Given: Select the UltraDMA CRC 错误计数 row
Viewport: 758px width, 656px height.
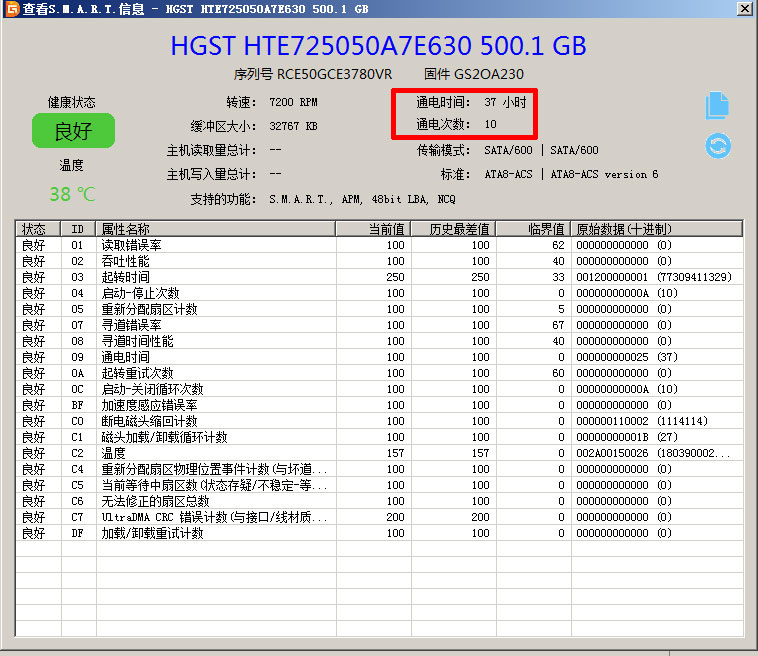Looking at the screenshot, I should click(379, 517).
